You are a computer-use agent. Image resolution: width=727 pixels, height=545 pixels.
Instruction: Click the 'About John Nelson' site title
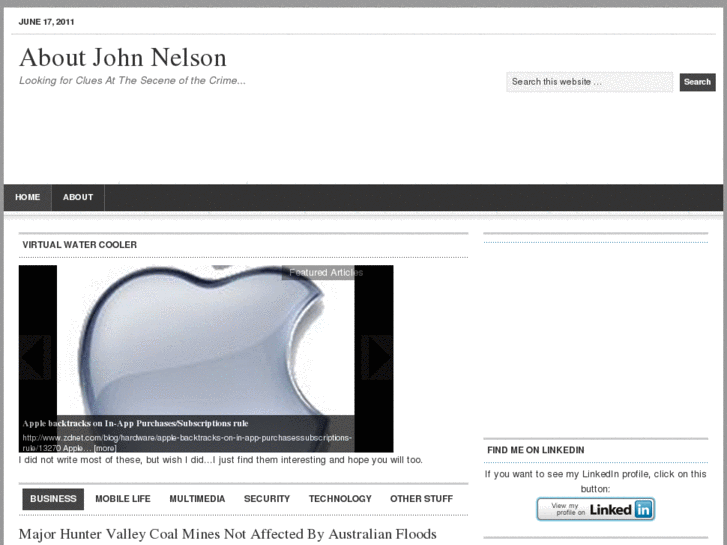pos(123,58)
